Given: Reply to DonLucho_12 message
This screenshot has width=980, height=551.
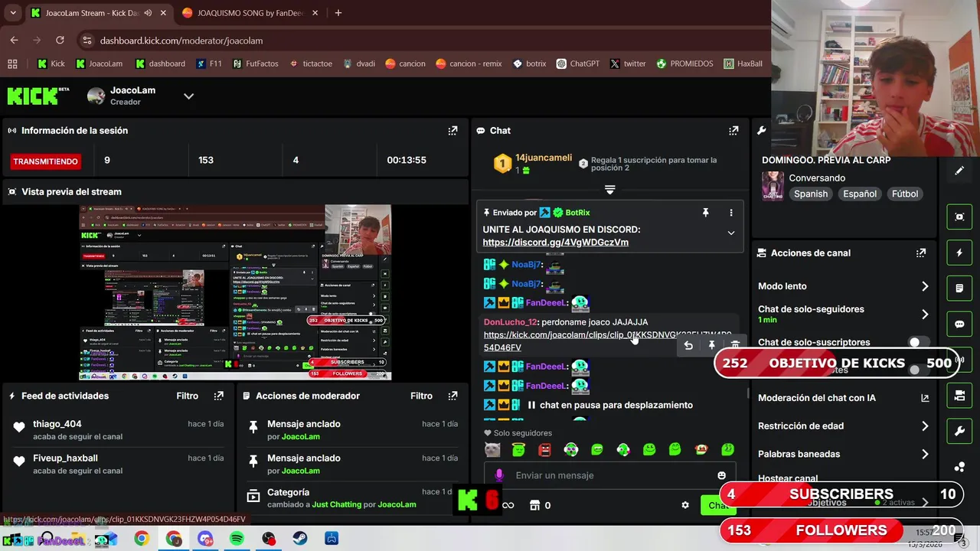Looking at the screenshot, I should 688,346.
